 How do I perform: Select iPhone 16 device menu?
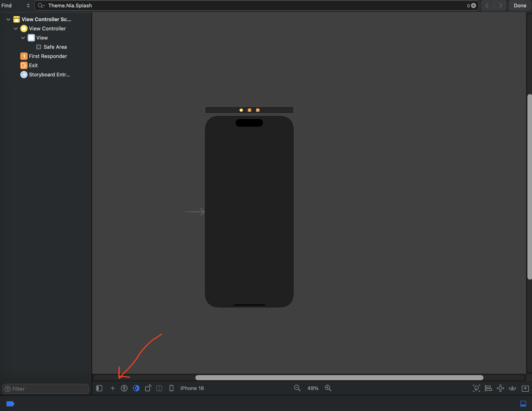[x=192, y=388]
